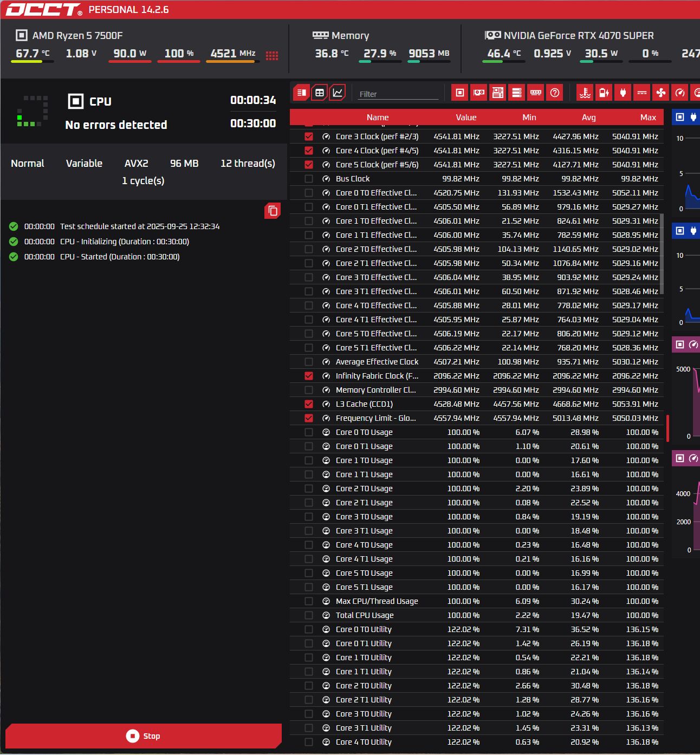
Task: Sort table by Value column header
Action: coord(466,118)
